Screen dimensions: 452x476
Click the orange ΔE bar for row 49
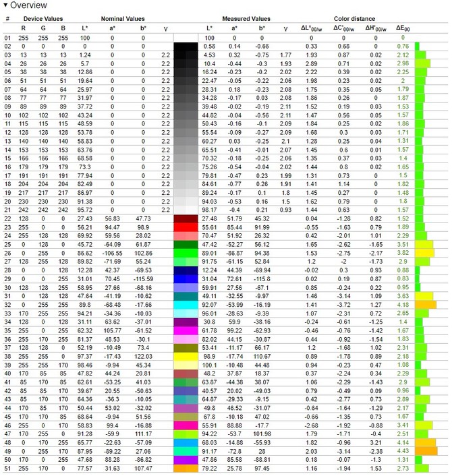(426, 451)
